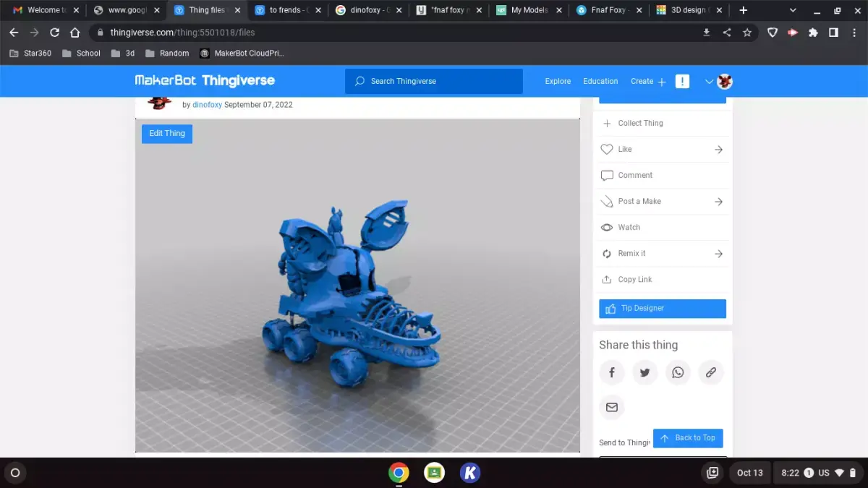Click the Comment speech-bubble icon
The height and width of the screenshot is (488, 868).
click(x=607, y=175)
